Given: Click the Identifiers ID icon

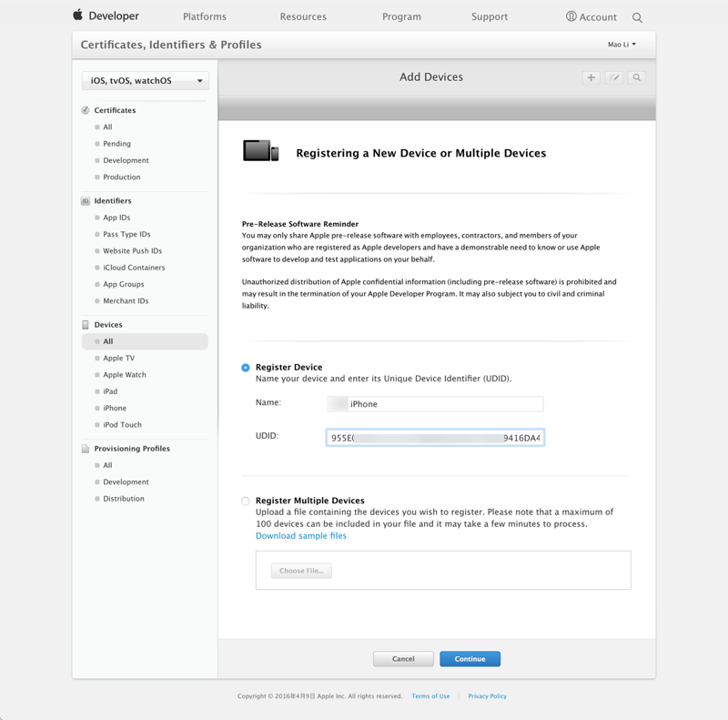Looking at the screenshot, I should 86,200.
